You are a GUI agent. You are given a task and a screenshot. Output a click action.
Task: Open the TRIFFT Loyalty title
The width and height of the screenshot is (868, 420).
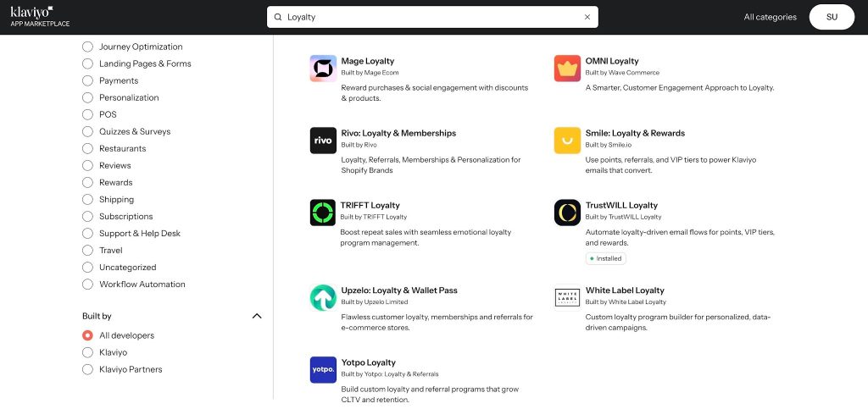pos(370,206)
